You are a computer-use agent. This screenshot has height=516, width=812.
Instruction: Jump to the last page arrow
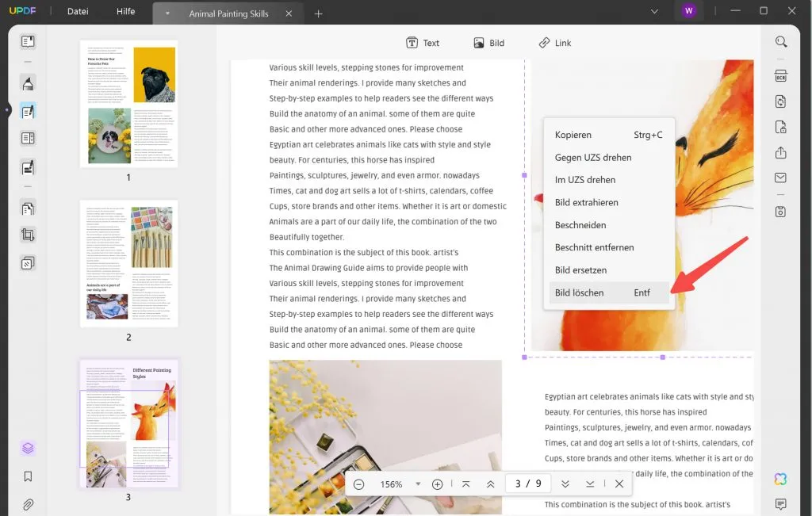(590, 484)
